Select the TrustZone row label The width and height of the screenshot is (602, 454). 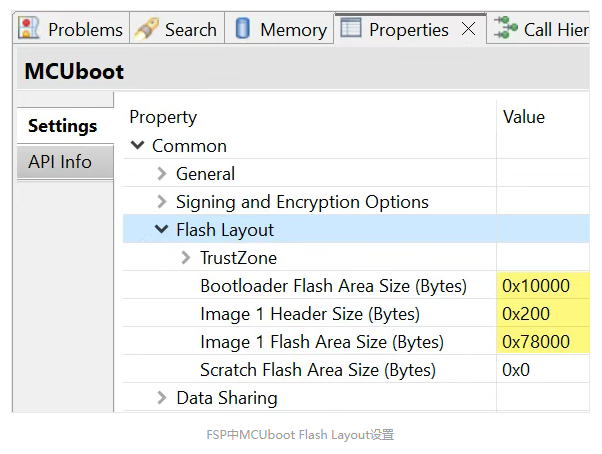coord(238,258)
